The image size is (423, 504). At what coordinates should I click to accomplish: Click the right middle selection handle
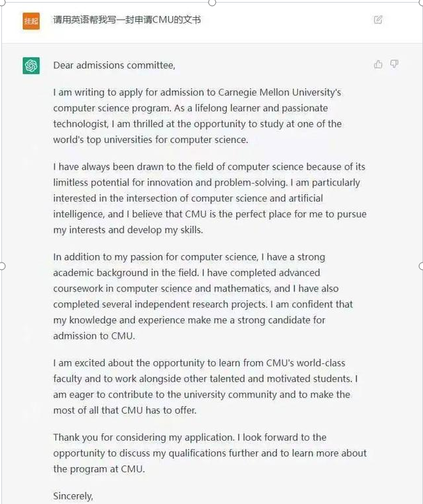tap(421, 266)
